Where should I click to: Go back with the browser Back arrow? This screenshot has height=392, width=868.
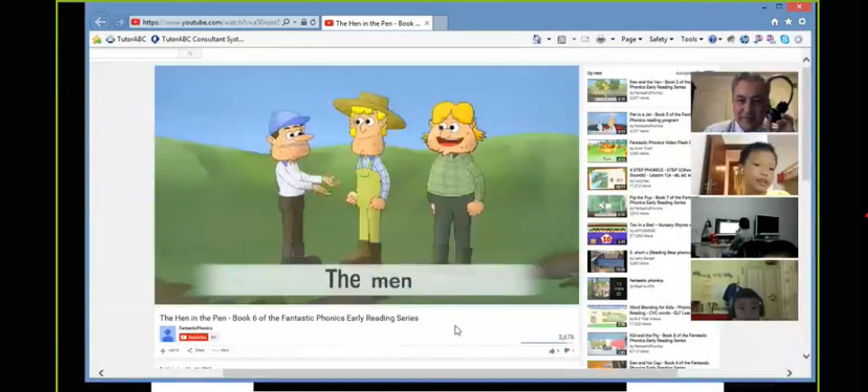click(100, 22)
